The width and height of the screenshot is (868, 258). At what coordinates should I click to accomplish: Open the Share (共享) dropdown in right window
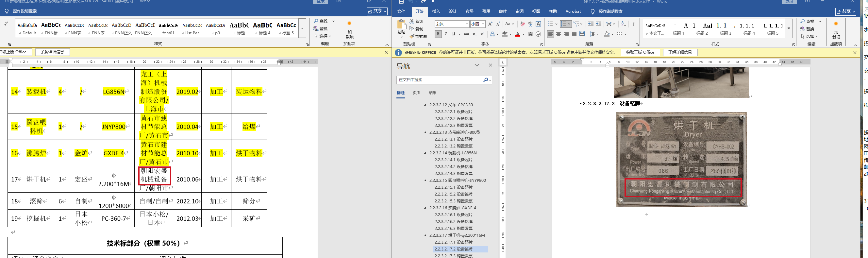point(846,11)
